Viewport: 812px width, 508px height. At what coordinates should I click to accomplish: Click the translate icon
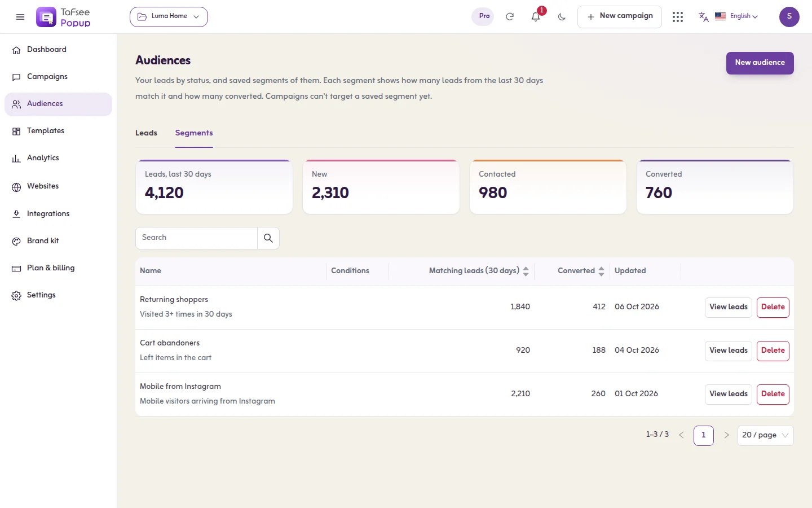[703, 17]
